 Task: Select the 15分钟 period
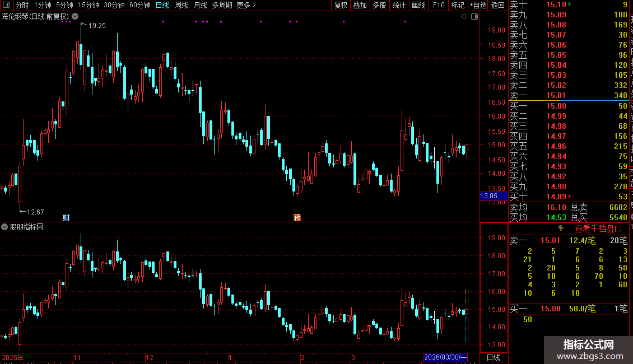88,5
